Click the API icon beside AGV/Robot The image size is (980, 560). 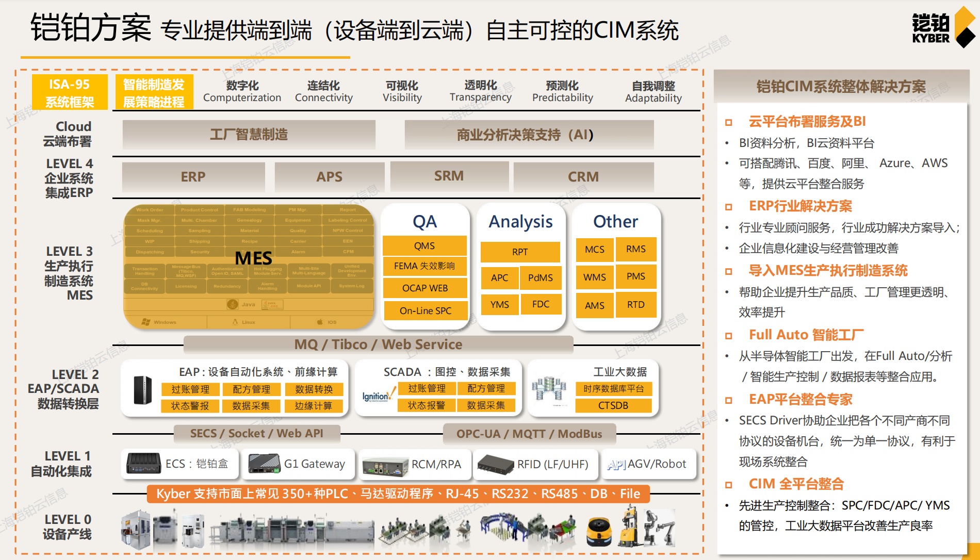pos(616,465)
